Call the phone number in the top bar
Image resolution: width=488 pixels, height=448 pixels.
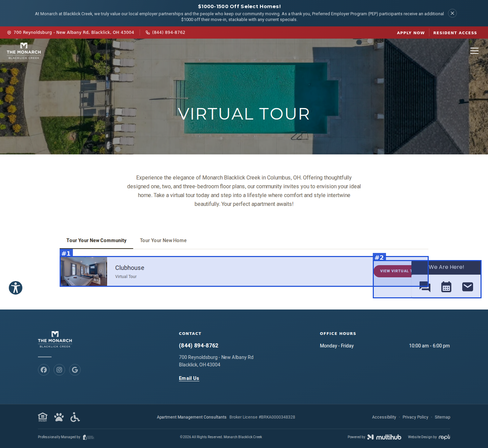pyautogui.click(x=165, y=33)
